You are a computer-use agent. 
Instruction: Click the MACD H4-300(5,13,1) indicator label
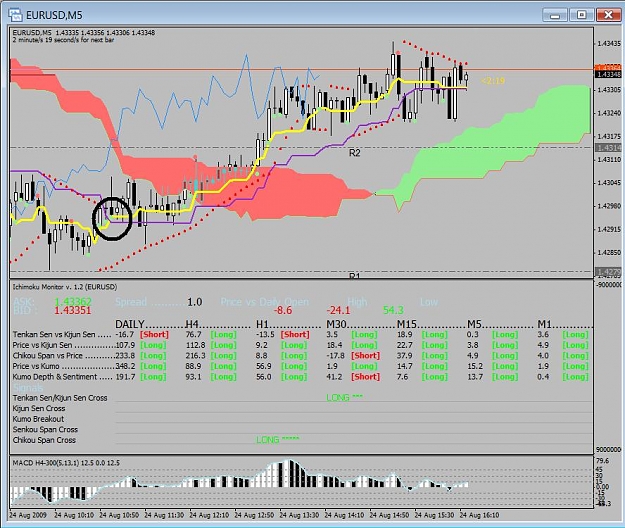pos(66,463)
